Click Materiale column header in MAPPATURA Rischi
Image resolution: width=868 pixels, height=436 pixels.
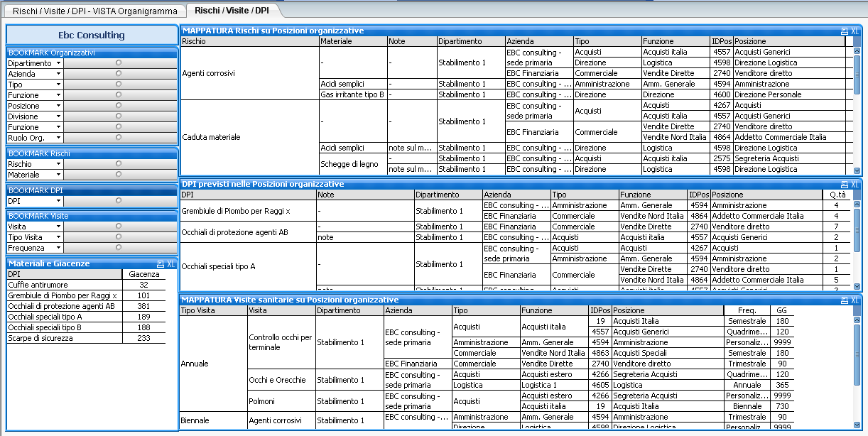click(x=353, y=41)
